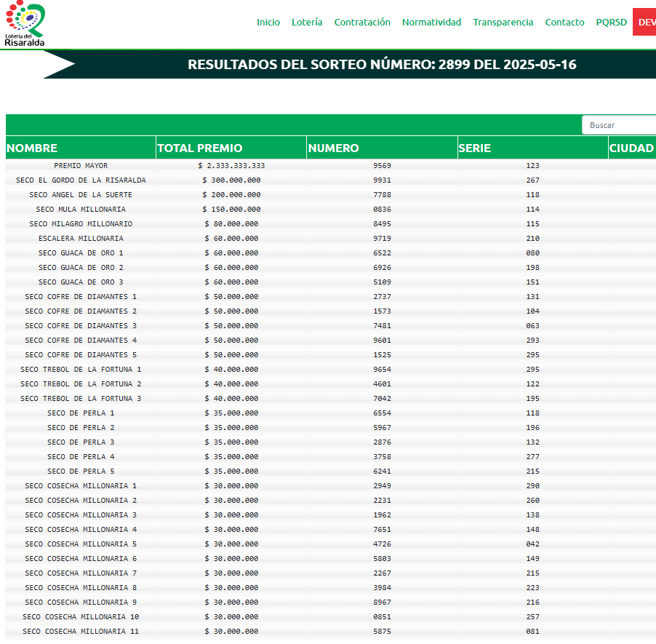Click the sorteo 2899 results heading
This screenshot has height=644, width=656.
click(x=382, y=65)
